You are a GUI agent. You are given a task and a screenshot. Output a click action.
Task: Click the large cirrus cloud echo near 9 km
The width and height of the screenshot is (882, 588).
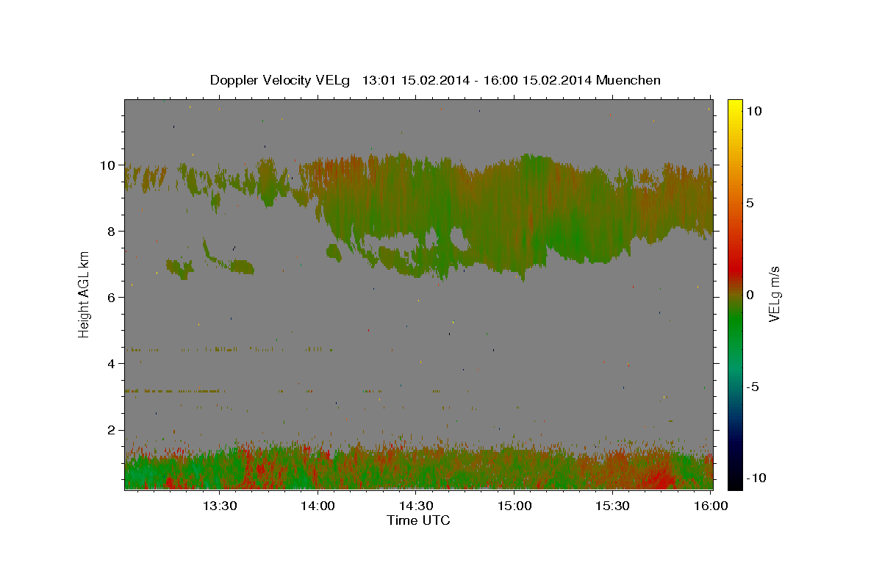(x=514, y=213)
